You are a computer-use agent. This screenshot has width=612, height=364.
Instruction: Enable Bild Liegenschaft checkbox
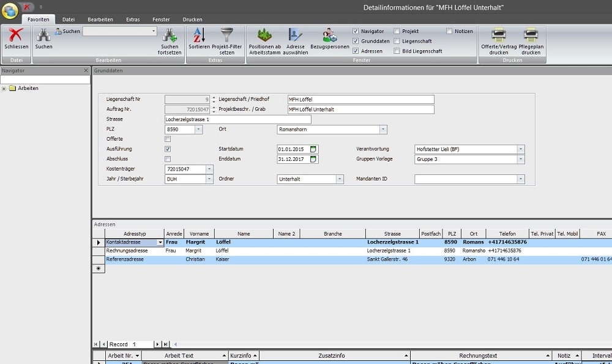(x=397, y=51)
